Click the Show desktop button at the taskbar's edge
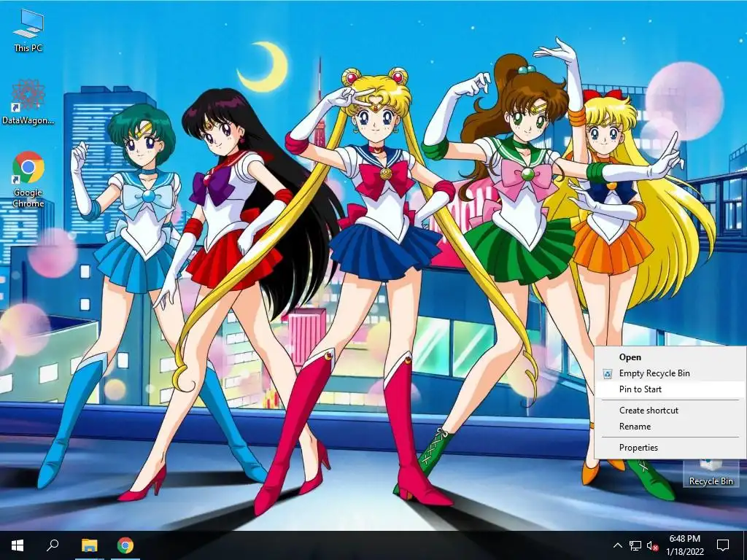 point(745,545)
